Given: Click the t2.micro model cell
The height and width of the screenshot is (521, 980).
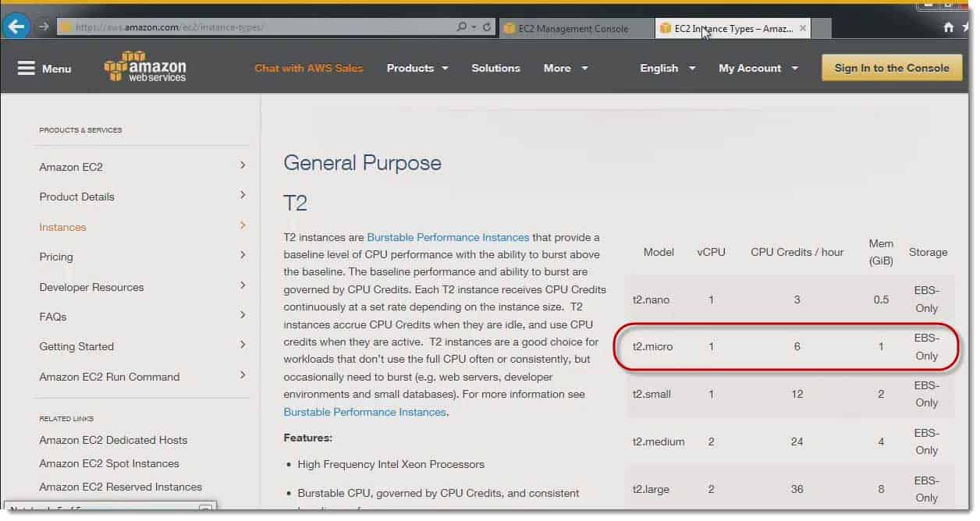Looking at the screenshot, I should click(x=652, y=346).
